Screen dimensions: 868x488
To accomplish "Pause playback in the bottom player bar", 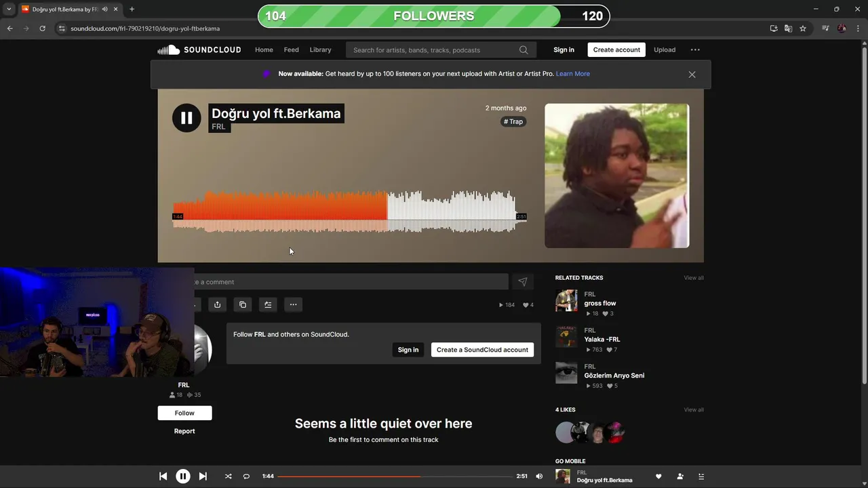I will (x=183, y=476).
